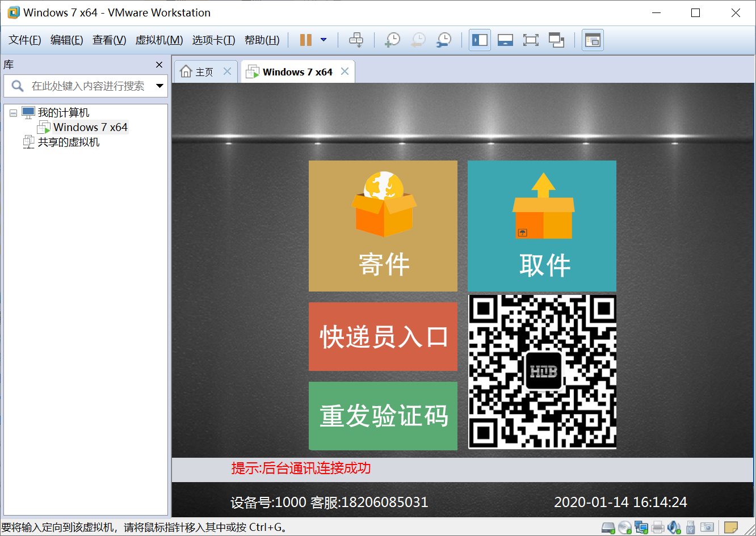
Task: Switch to Unity mode via toolbar icon
Action: (x=556, y=40)
